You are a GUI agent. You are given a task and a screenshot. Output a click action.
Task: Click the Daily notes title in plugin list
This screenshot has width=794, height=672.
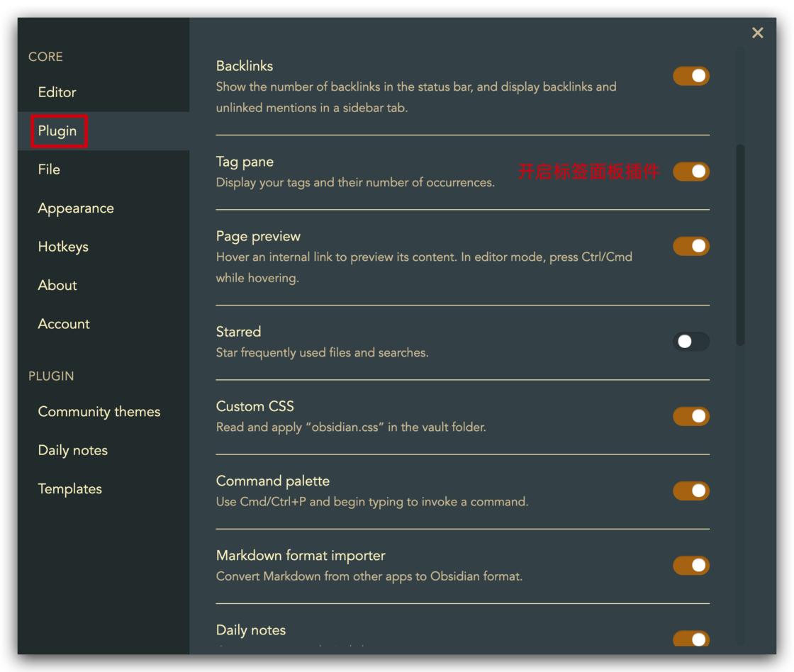(251, 630)
